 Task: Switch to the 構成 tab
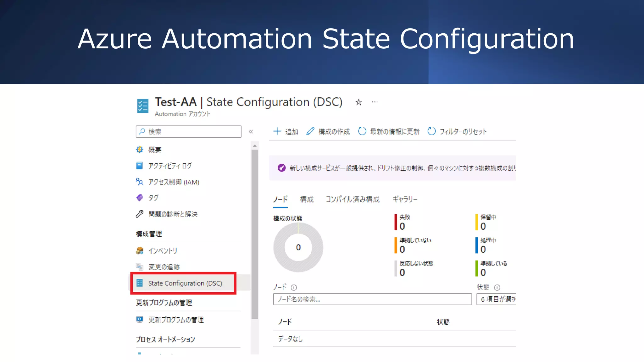(x=307, y=199)
